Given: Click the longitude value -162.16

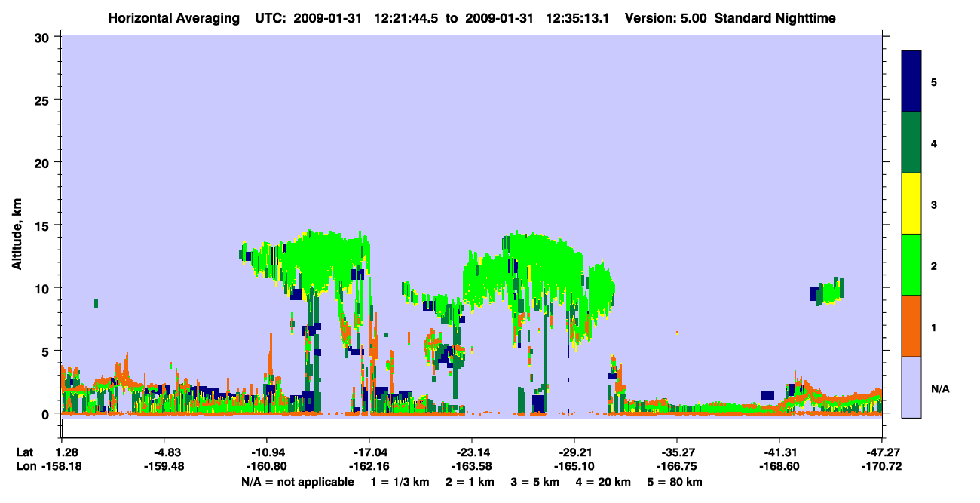Looking at the screenshot, I should point(369,467).
